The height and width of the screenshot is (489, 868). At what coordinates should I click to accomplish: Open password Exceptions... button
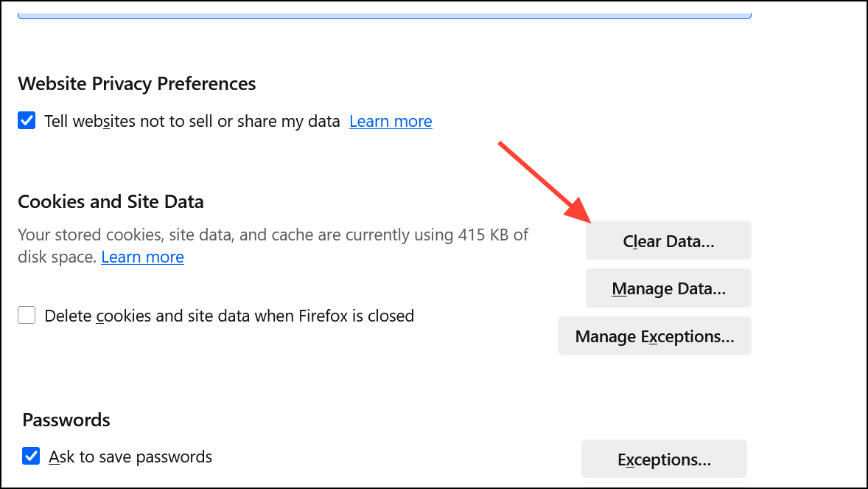[664, 459]
